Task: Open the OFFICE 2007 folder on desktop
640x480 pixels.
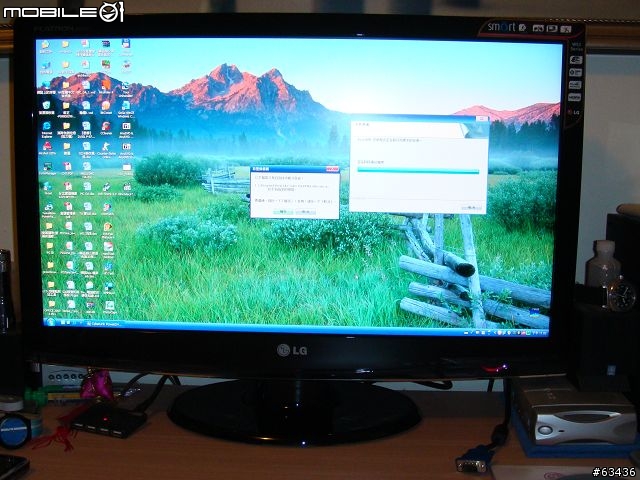Action: click(x=51, y=307)
